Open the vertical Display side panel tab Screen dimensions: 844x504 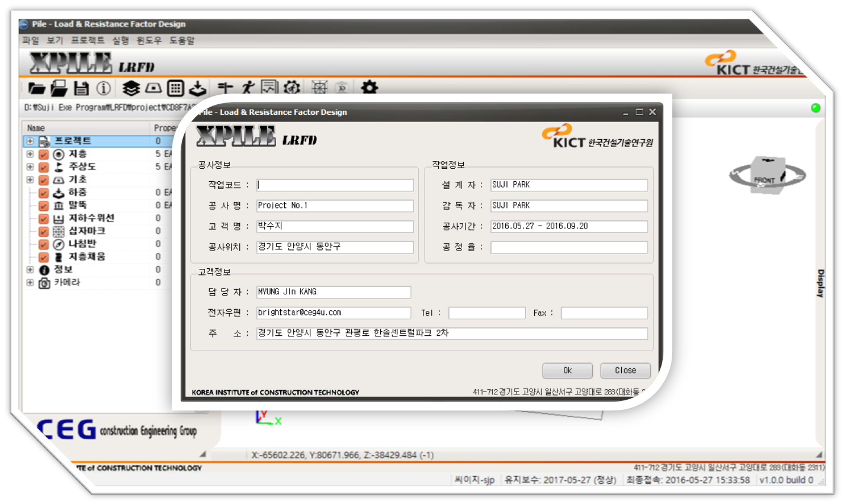coord(820,283)
